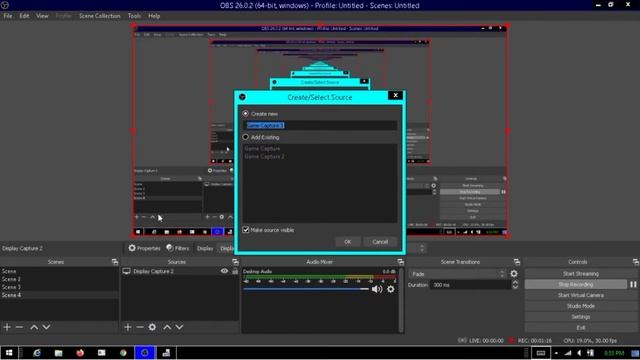Open the File menu
This screenshot has height=360, width=640.
pos(8,16)
